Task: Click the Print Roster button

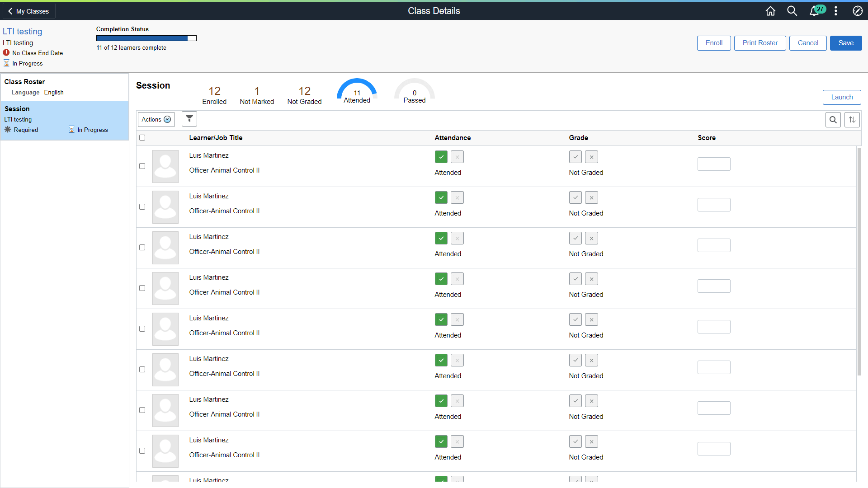Action: [760, 43]
